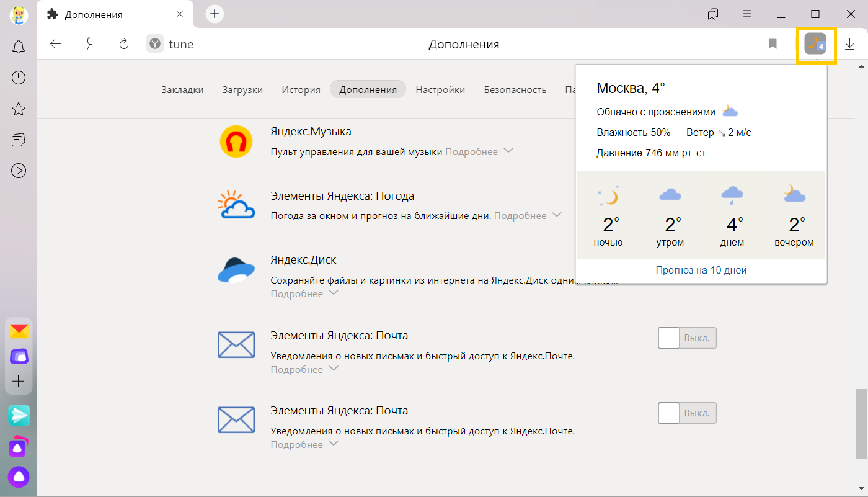Go back with the left arrow button
The width and height of the screenshot is (868, 497).
click(x=56, y=44)
